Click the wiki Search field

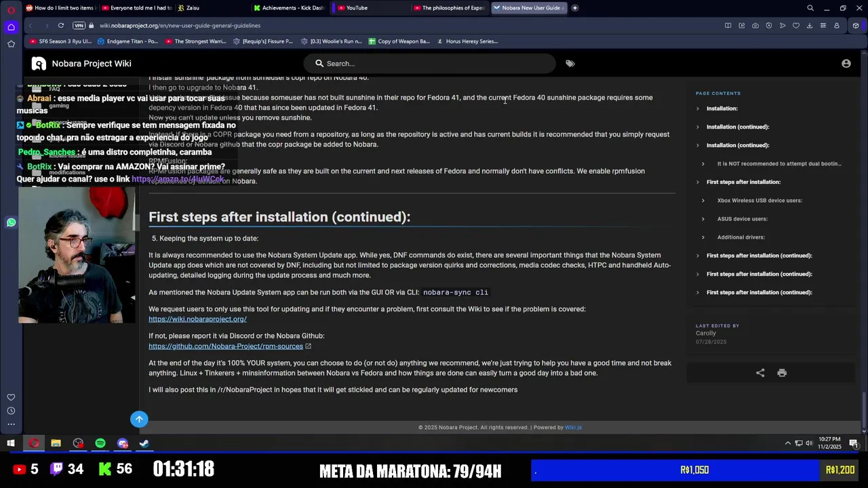click(x=429, y=64)
